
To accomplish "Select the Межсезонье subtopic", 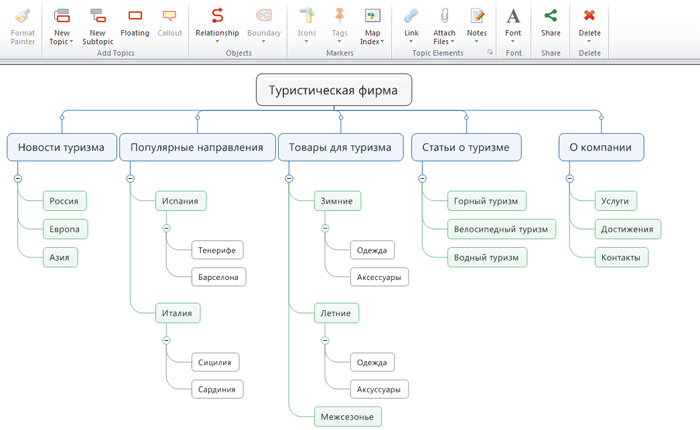I will [348, 417].
